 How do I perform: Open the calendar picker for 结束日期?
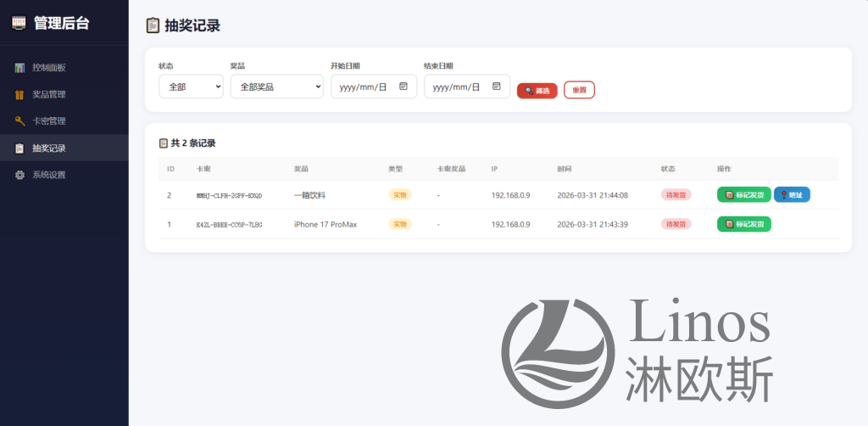497,87
